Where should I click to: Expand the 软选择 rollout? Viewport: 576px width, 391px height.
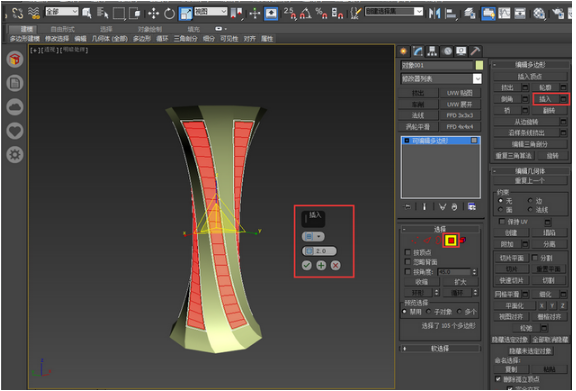tap(405, 349)
